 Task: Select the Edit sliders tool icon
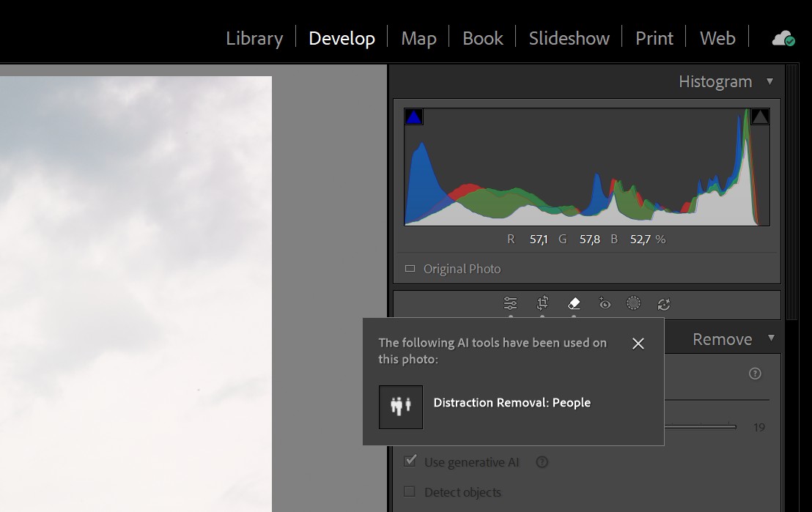511,303
